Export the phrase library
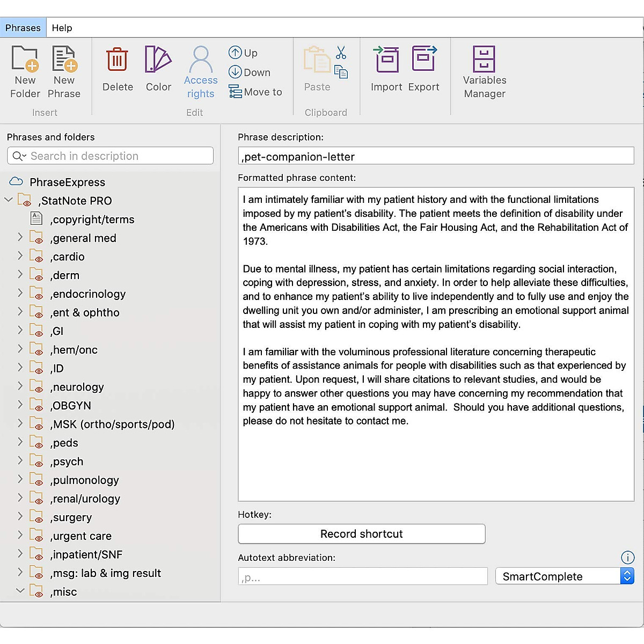Image resolution: width=644 pixels, height=644 pixels. 424,71
